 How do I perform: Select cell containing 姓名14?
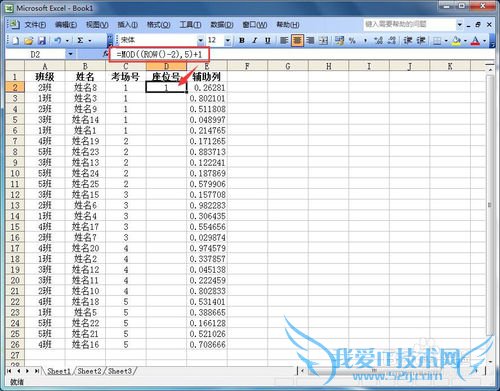tap(85, 120)
